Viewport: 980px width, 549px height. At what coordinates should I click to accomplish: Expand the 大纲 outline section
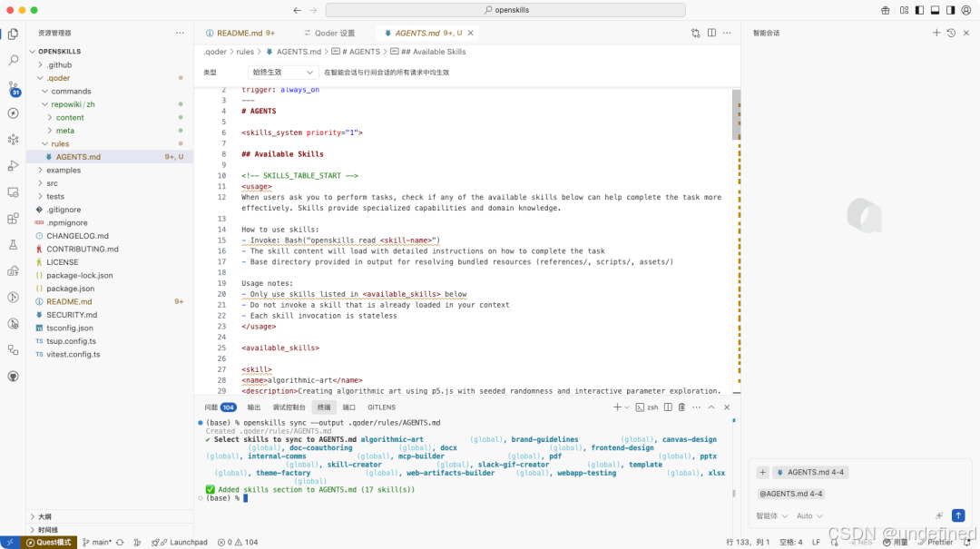point(110,516)
